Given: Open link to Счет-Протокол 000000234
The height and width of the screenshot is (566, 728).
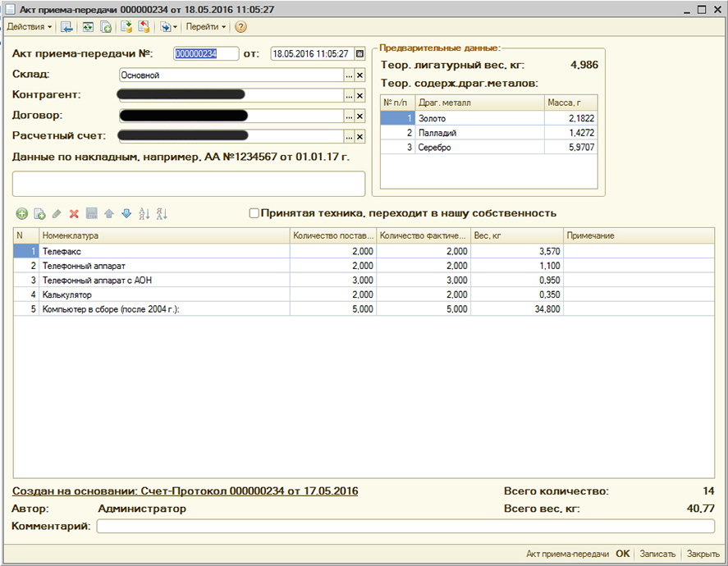Looking at the screenshot, I should [185, 491].
